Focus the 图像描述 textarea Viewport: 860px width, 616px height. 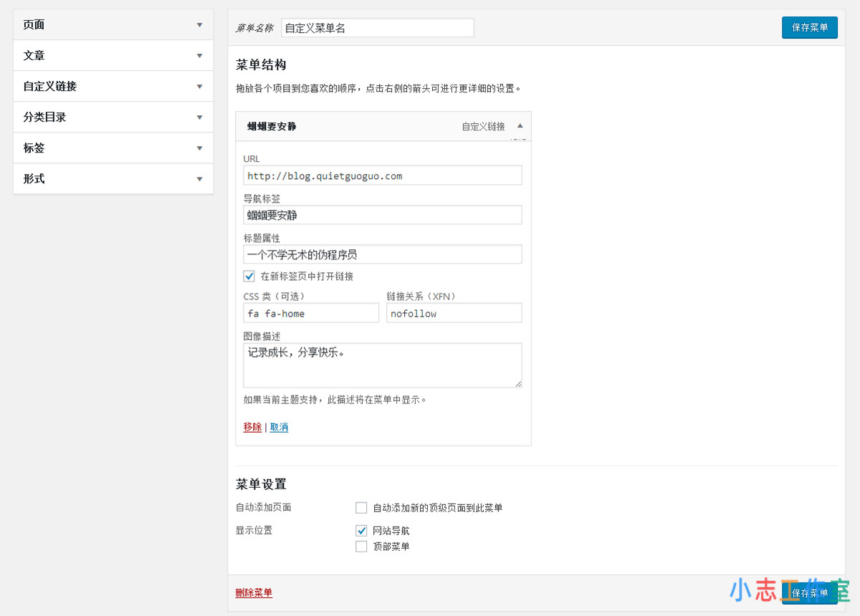[x=383, y=365]
